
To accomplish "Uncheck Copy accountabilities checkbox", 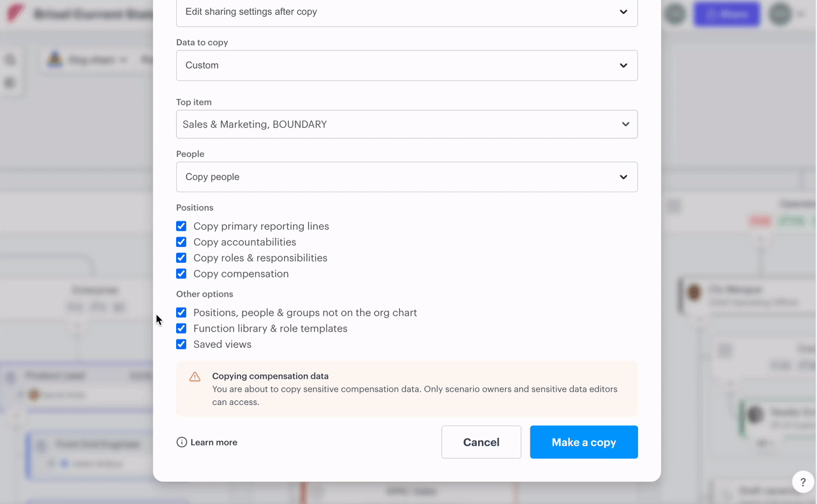I will pos(181,242).
